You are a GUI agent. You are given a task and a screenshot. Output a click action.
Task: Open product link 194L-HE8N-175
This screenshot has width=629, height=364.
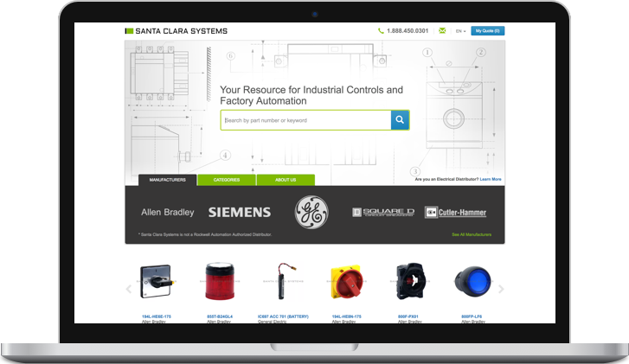(347, 316)
